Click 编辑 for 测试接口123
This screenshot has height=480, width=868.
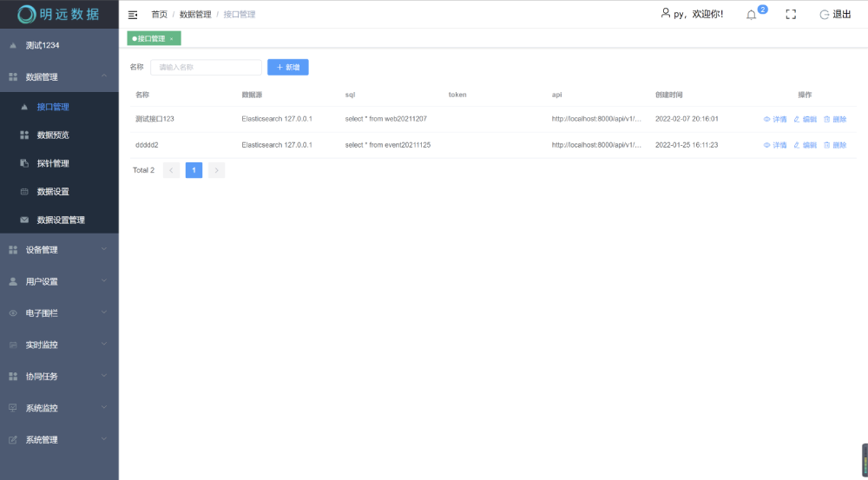[805, 119]
